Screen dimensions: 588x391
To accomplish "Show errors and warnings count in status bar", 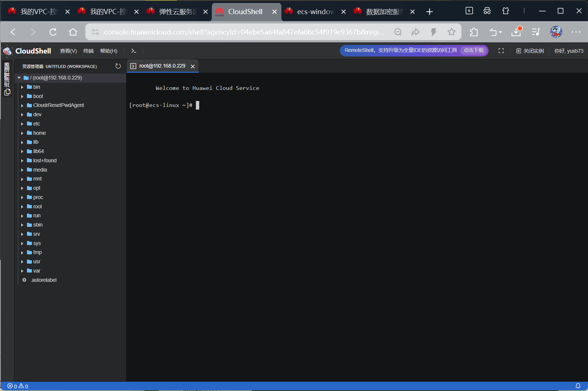I will [18, 386].
